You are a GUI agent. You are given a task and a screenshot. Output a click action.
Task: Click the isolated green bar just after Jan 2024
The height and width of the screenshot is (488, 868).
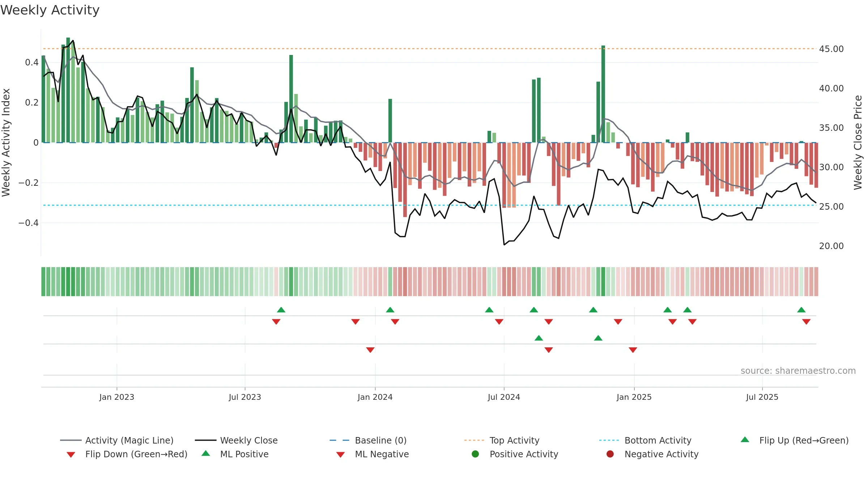[x=390, y=121]
